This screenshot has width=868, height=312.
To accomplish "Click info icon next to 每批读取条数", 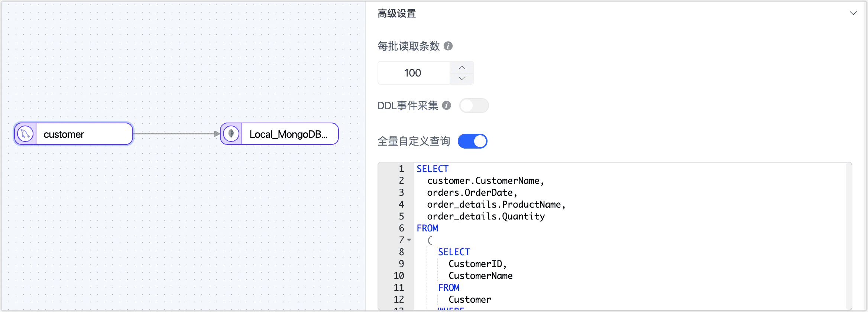I will (448, 46).
